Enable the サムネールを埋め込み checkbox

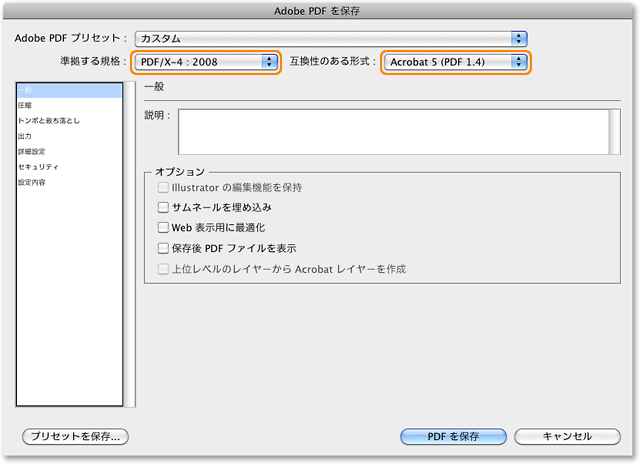pyautogui.click(x=164, y=208)
